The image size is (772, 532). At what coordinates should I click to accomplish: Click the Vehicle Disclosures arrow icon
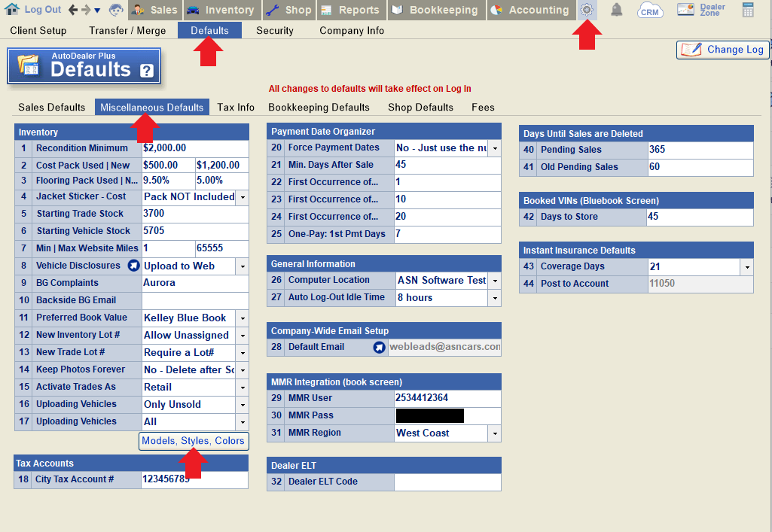[133, 266]
